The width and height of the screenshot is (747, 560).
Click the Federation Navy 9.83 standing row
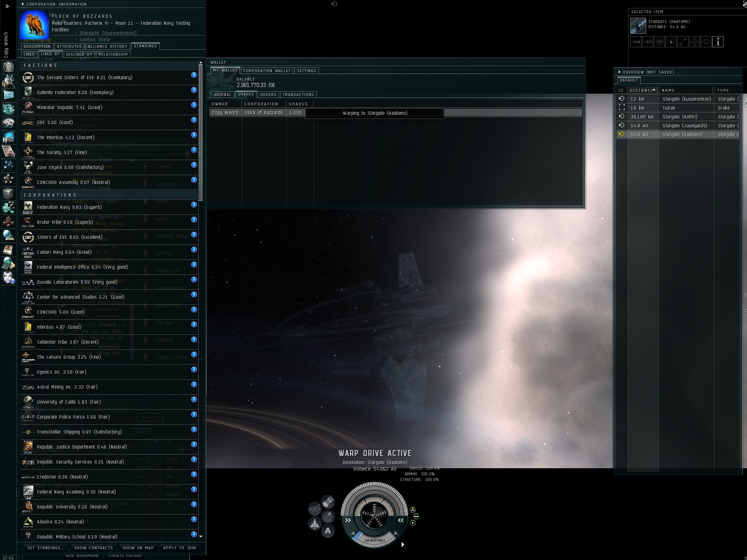(x=109, y=207)
